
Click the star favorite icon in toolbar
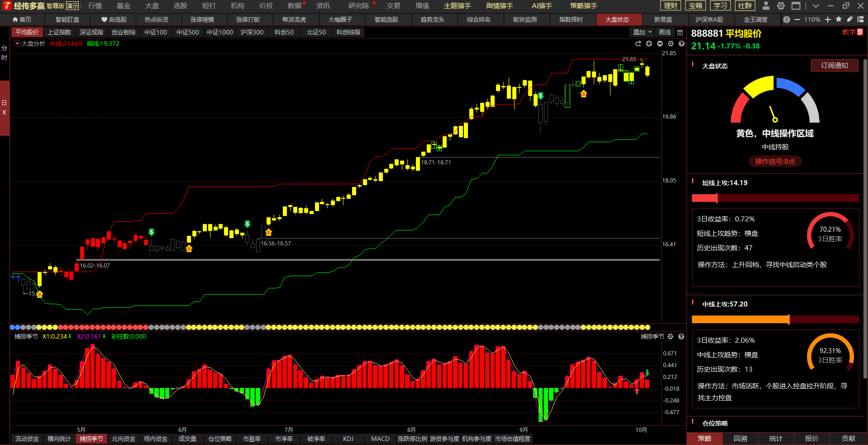[839, 19]
